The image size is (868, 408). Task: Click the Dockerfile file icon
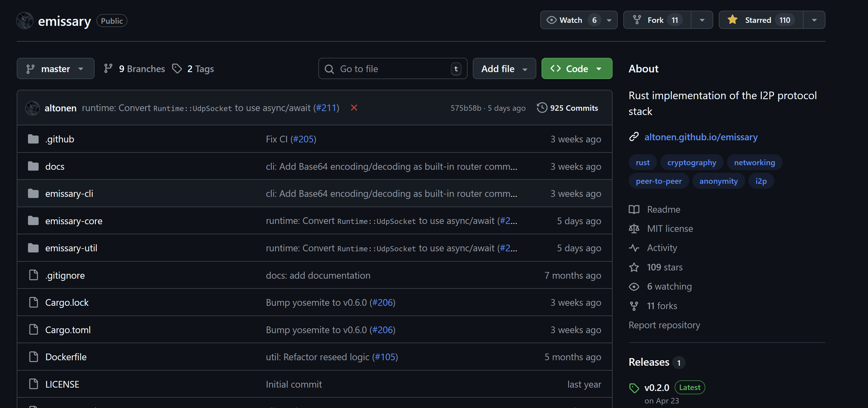(x=33, y=357)
